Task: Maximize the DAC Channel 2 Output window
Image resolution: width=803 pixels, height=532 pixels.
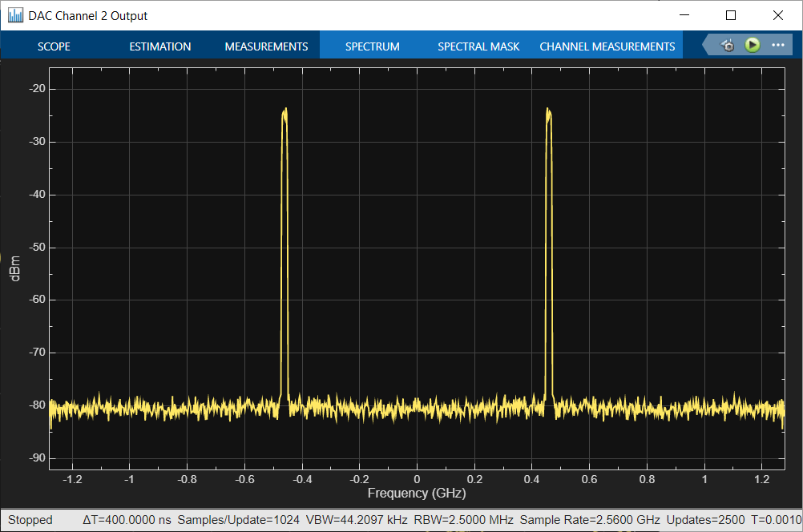Action: coord(731,15)
